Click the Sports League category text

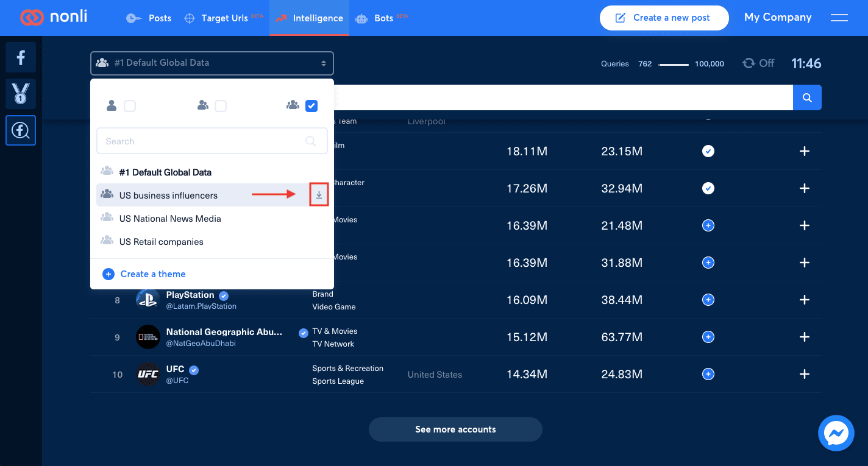click(338, 381)
